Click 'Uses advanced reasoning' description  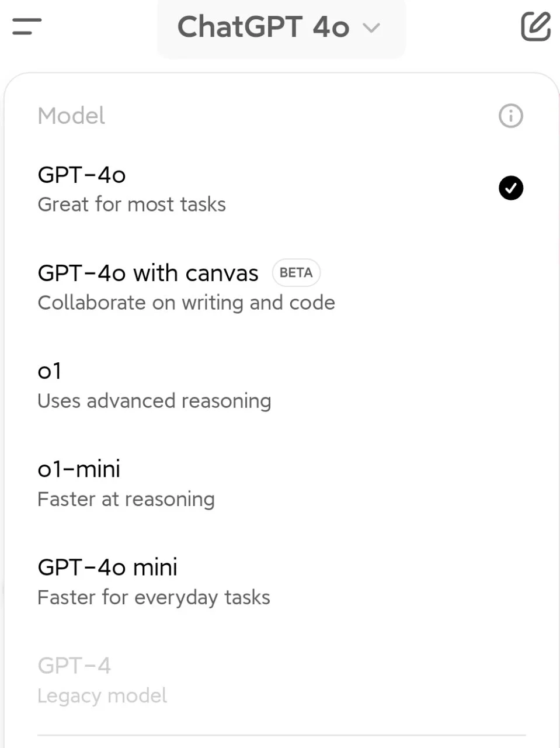154,401
